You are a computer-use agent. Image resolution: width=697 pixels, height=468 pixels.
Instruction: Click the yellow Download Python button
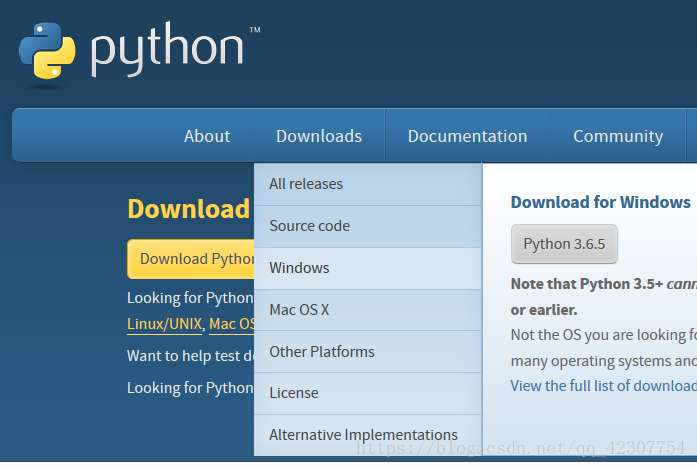191,259
